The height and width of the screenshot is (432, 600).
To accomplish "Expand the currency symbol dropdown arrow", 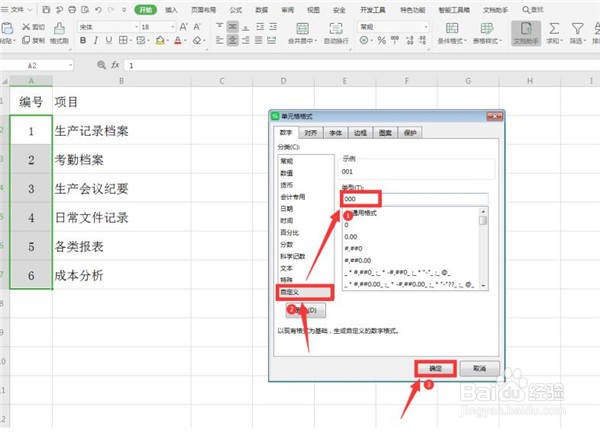I will [372, 41].
